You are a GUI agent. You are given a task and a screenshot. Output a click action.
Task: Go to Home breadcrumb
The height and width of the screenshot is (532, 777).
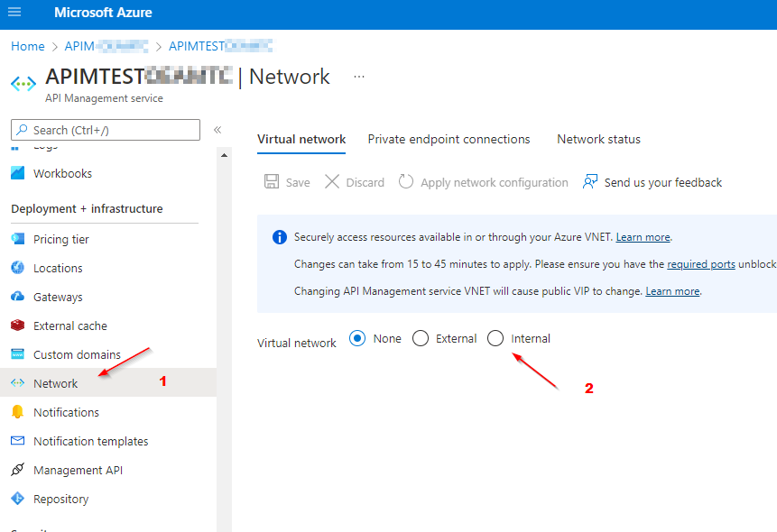[x=28, y=46]
